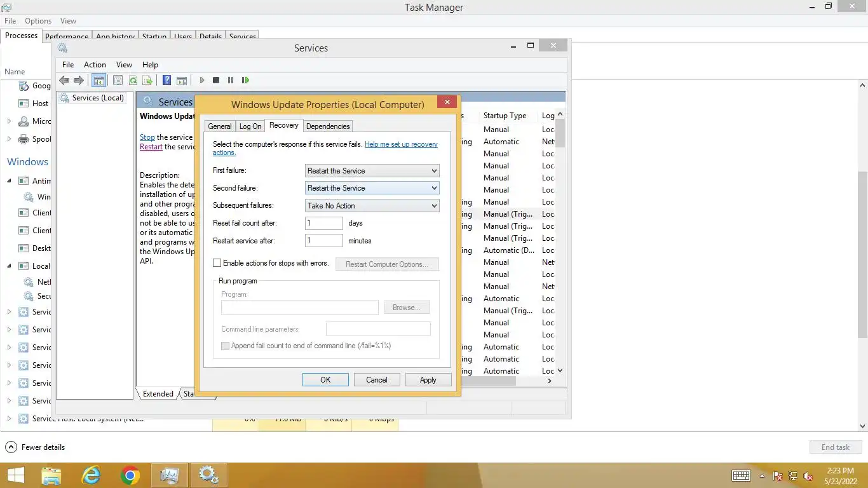Switch to the Dependencies tab
Screen dimensions: 868x488
pyautogui.click(x=328, y=126)
